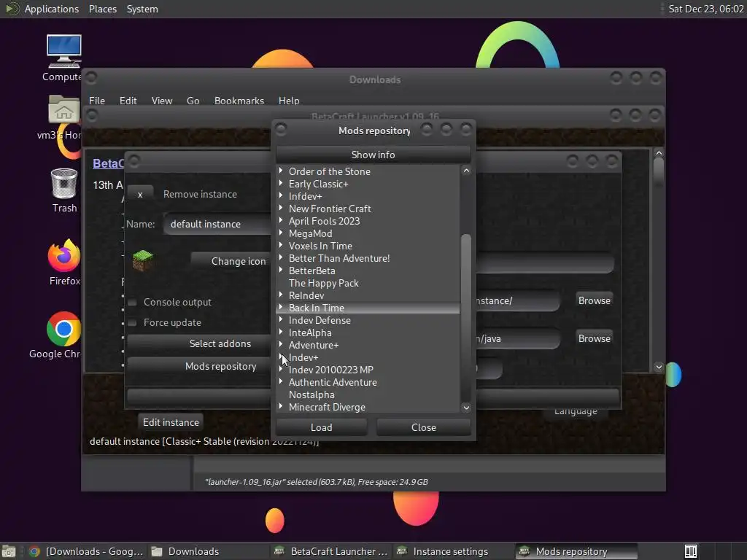Click the mods list scroll up arrow
The width and height of the screenshot is (747, 560).
coord(466,171)
